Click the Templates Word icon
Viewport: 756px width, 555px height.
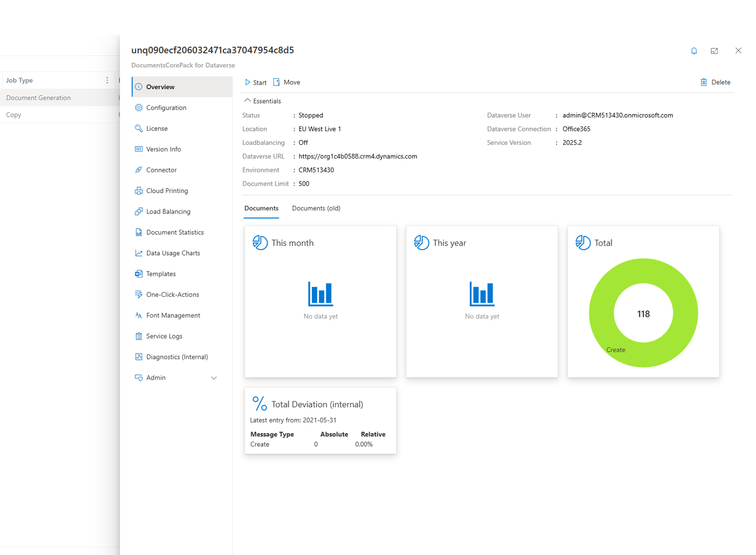pyautogui.click(x=138, y=274)
